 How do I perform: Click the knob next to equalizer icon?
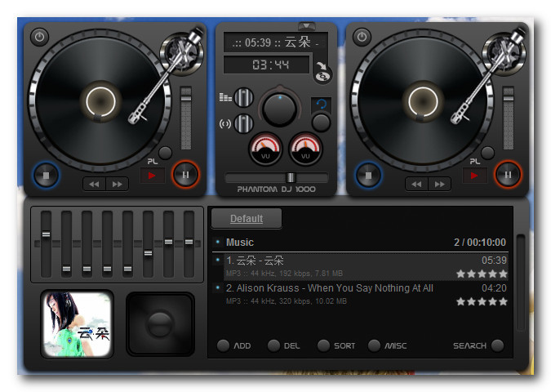coord(243,97)
